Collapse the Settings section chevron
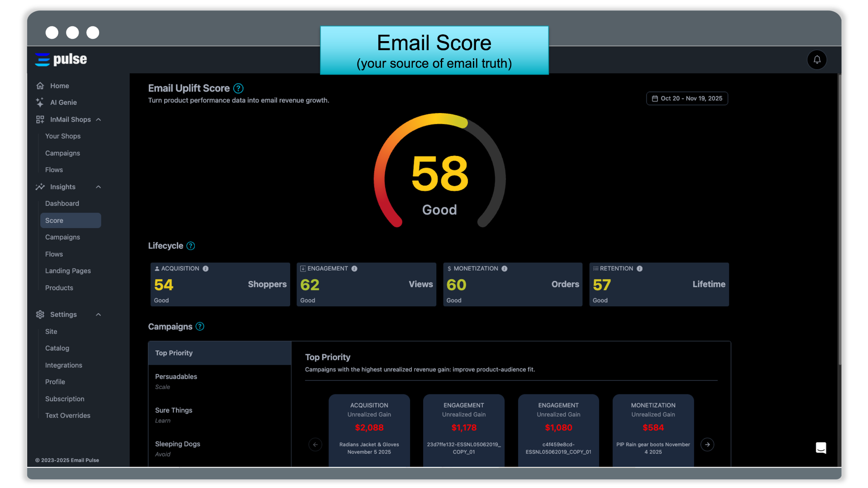This screenshot has width=868, height=488. 99,314
